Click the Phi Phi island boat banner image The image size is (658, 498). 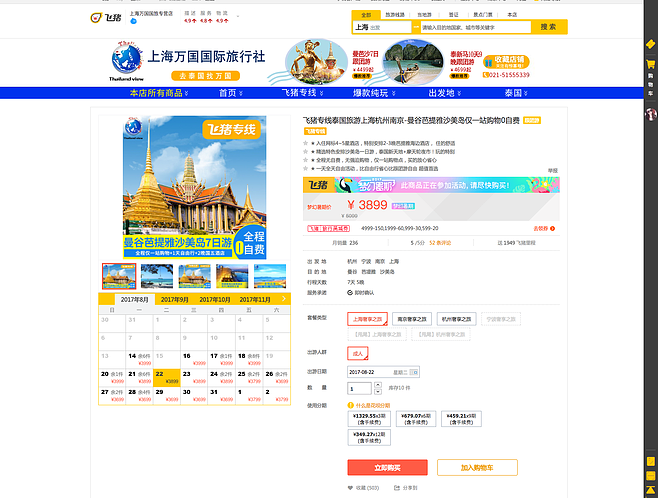[x=413, y=62]
